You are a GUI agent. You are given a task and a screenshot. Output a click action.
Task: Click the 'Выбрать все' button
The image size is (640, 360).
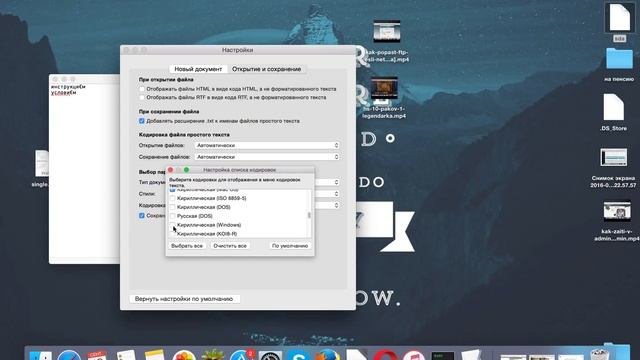pos(187,246)
